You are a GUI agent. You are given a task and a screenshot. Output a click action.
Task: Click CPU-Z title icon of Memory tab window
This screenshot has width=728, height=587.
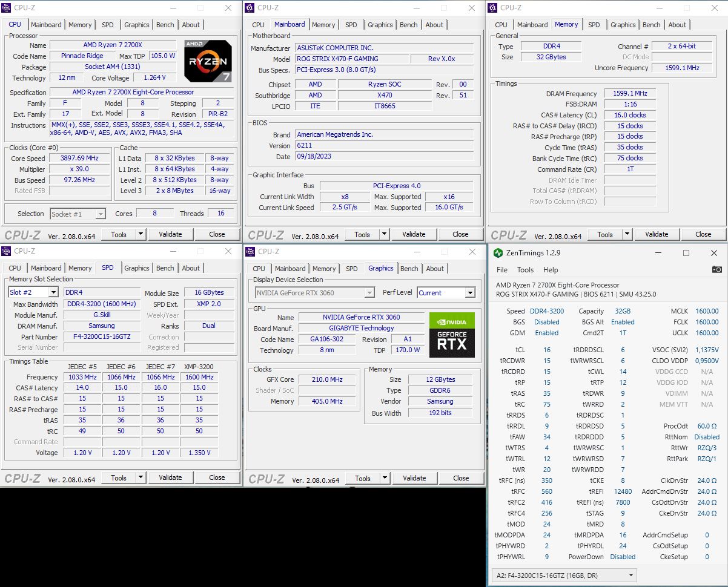[x=494, y=8]
